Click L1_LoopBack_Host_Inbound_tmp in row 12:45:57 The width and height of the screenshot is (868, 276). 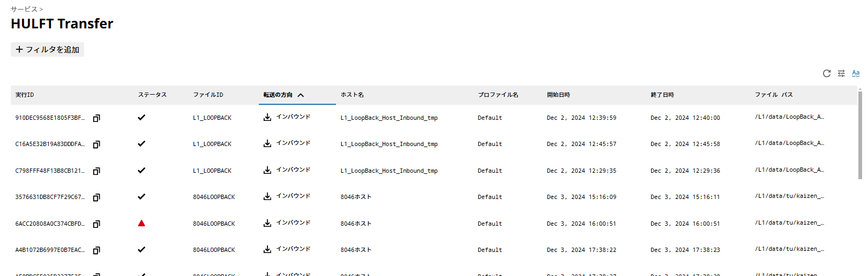tap(389, 144)
